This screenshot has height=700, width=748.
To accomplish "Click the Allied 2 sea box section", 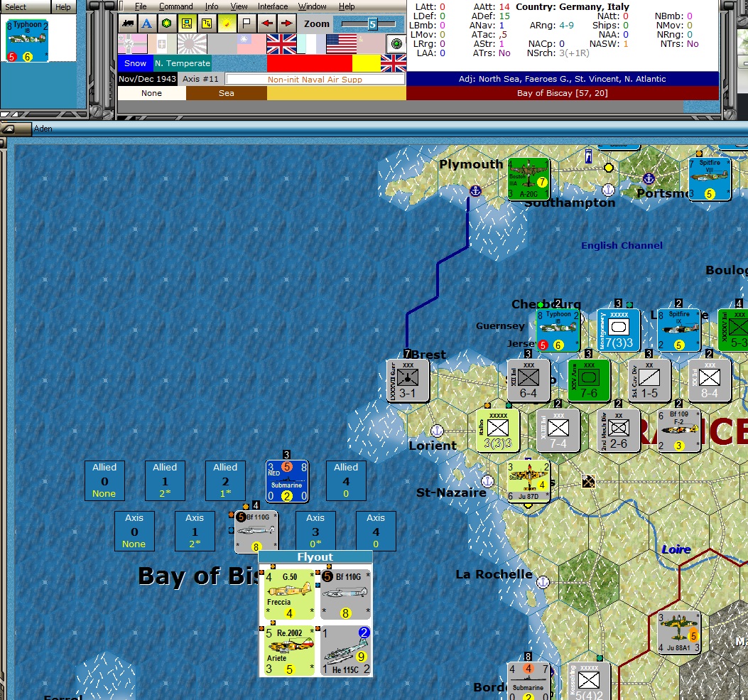I will pyautogui.click(x=225, y=480).
